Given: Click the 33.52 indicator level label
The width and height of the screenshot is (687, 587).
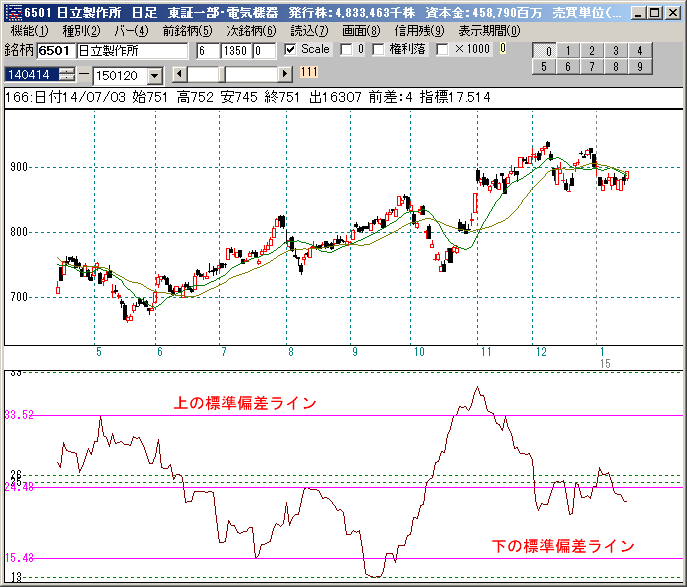Looking at the screenshot, I should 19,415.
